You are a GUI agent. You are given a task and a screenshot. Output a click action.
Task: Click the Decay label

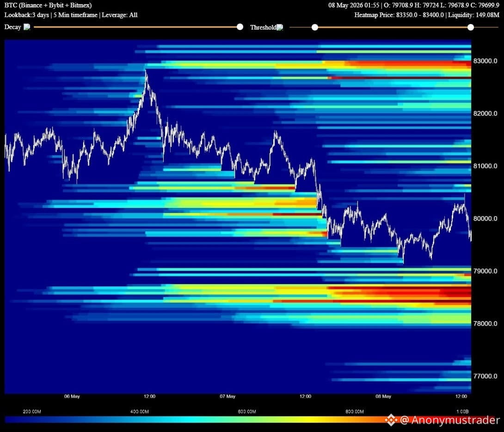(12, 27)
